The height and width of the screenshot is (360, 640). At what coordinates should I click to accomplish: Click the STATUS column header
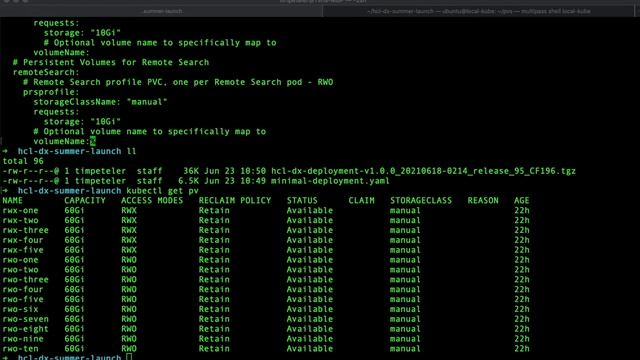[x=302, y=201]
